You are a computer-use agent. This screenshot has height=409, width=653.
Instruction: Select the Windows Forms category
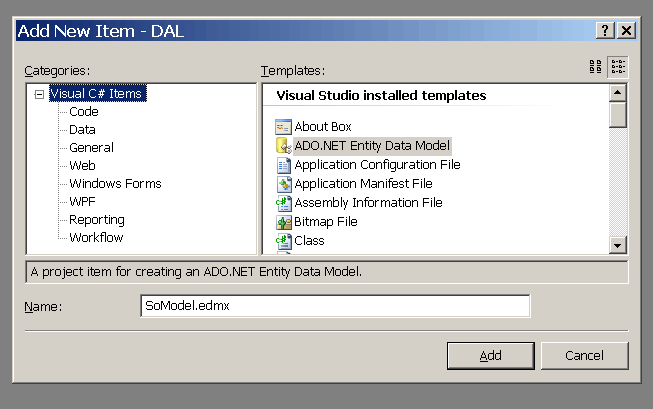coord(115,184)
